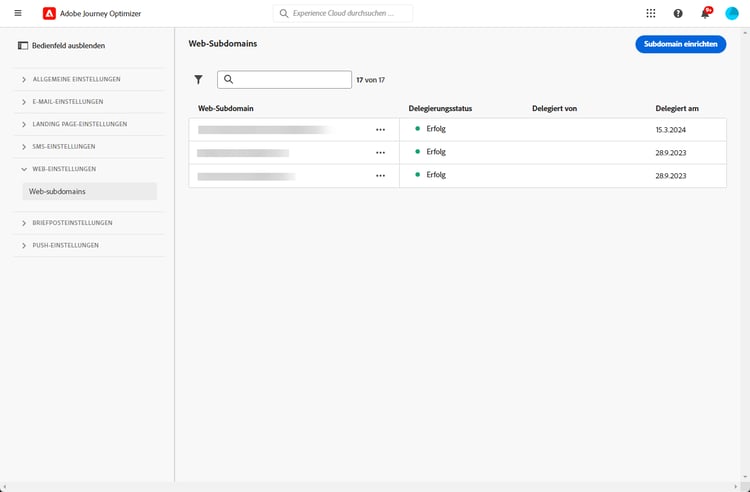Open the filter funnel icon

[198, 79]
